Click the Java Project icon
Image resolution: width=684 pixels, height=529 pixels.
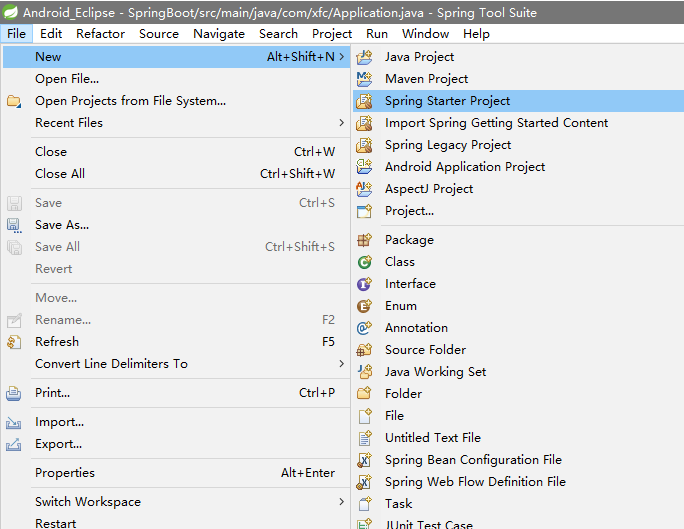tap(364, 57)
